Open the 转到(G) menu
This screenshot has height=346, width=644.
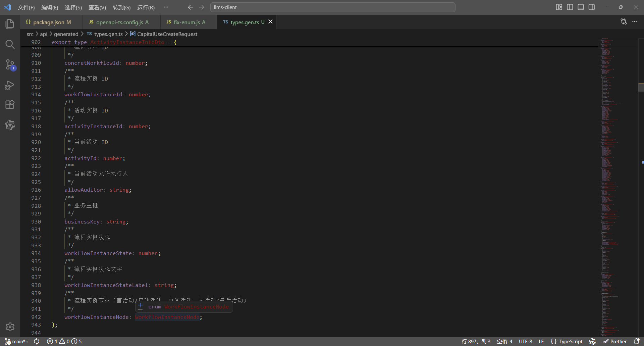coord(121,7)
